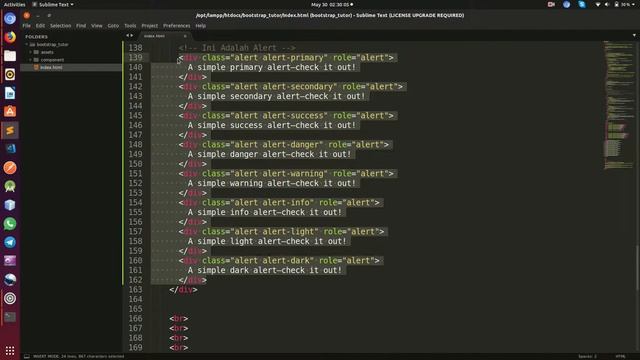Expand the component folder
This screenshot has width=640, height=360.
coord(31,60)
